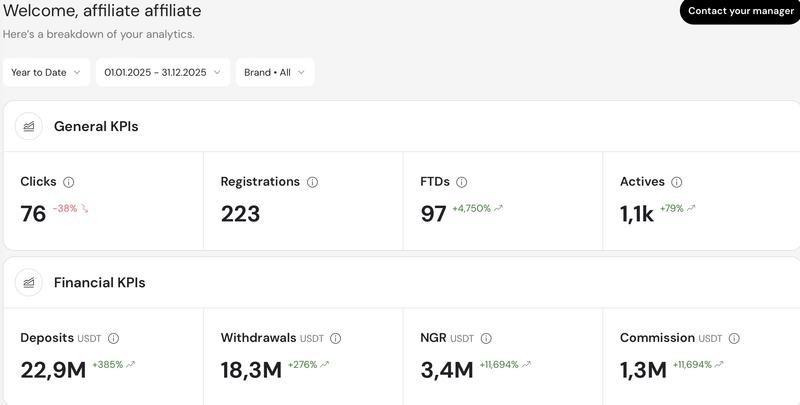Click the upward trend icon beside +4,750%
Viewport: 800px width, 405px height.
[498, 208]
